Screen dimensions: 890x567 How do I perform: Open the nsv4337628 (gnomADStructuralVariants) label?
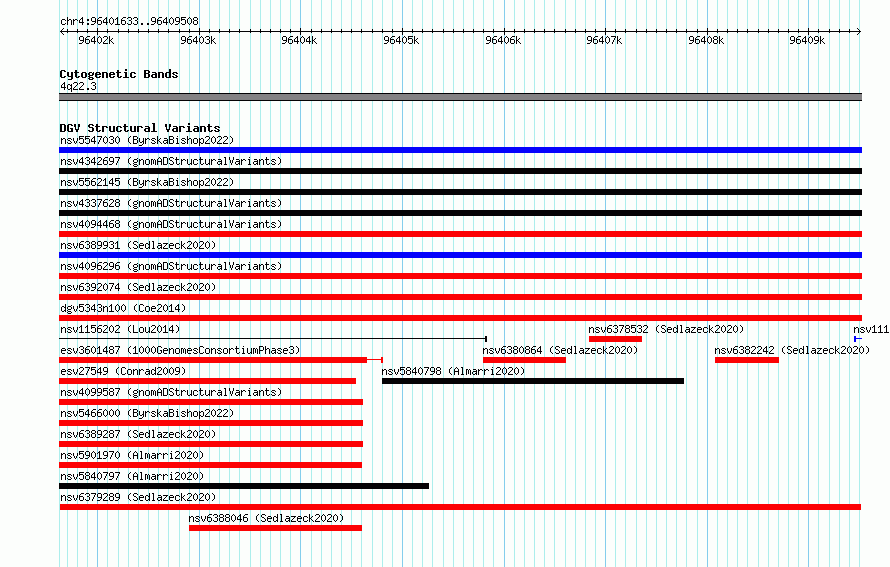pos(171,203)
